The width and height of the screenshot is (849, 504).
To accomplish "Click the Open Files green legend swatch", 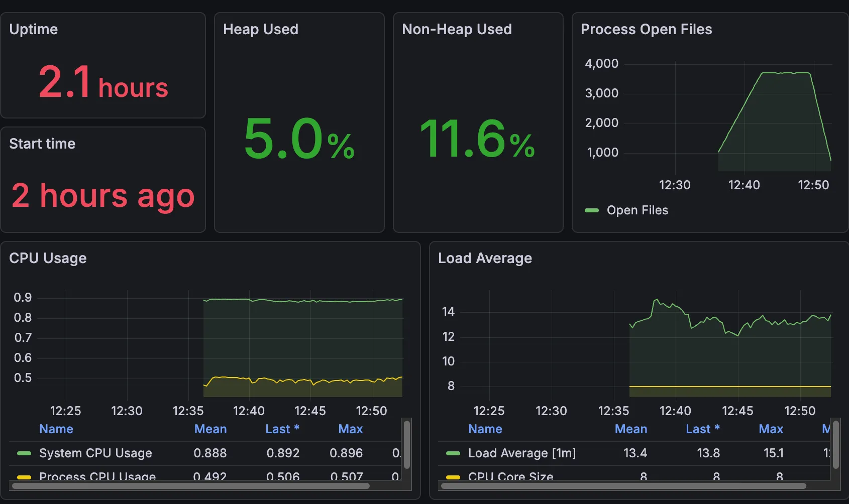I will 592,210.
